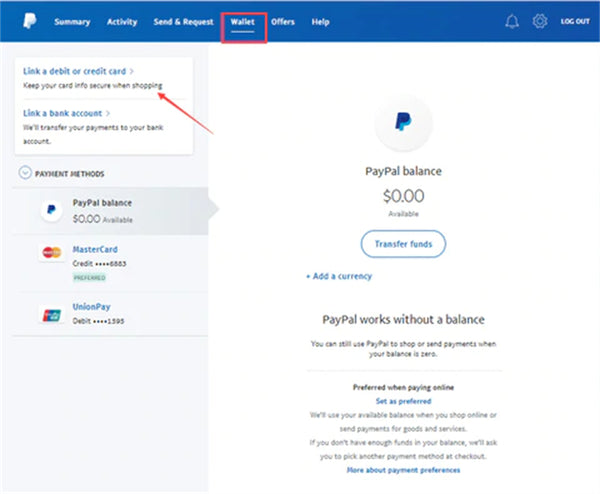
Task: Open More about payment preferences link
Action: 403,469
